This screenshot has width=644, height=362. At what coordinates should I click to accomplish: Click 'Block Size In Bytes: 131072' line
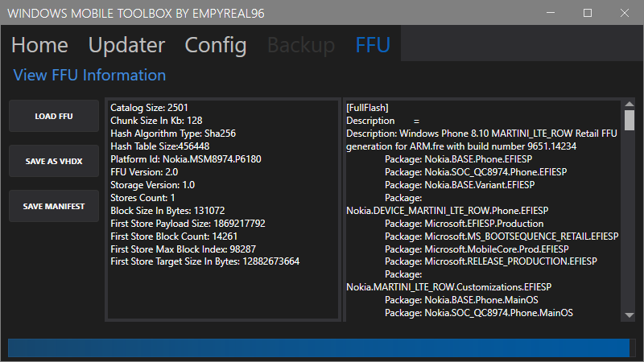(167, 211)
